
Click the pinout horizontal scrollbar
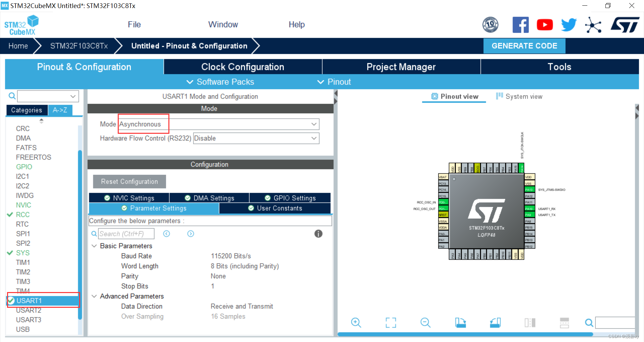pyautogui.click(x=465, y=334)
